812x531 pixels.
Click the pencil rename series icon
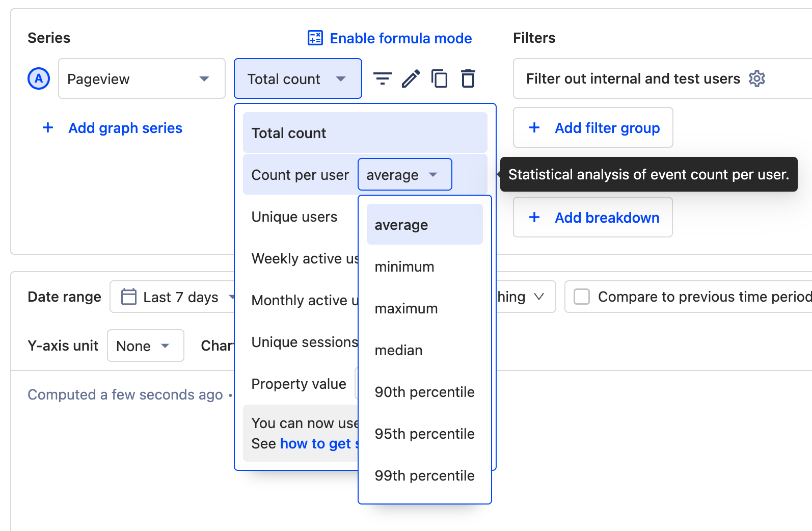411,78
